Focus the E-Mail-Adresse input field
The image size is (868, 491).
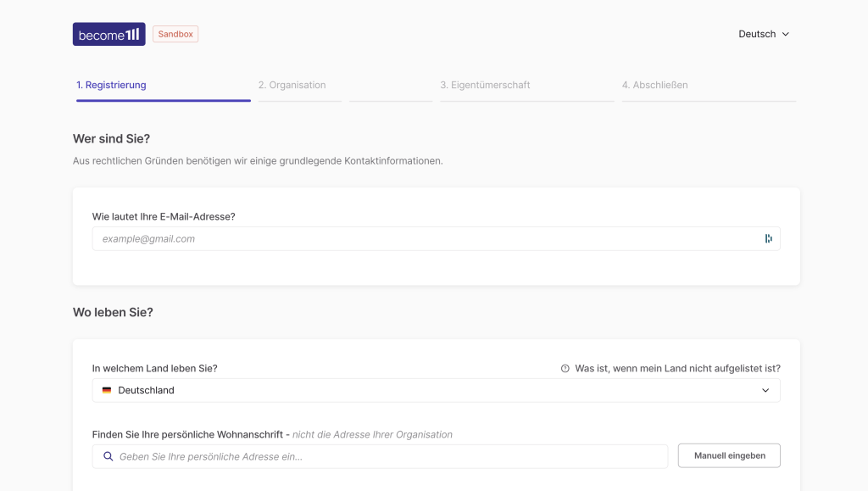click(x=437, y=238)
